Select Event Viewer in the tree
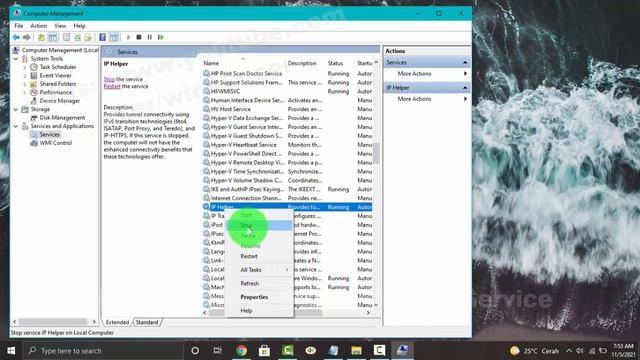 (x=56, y=76)
